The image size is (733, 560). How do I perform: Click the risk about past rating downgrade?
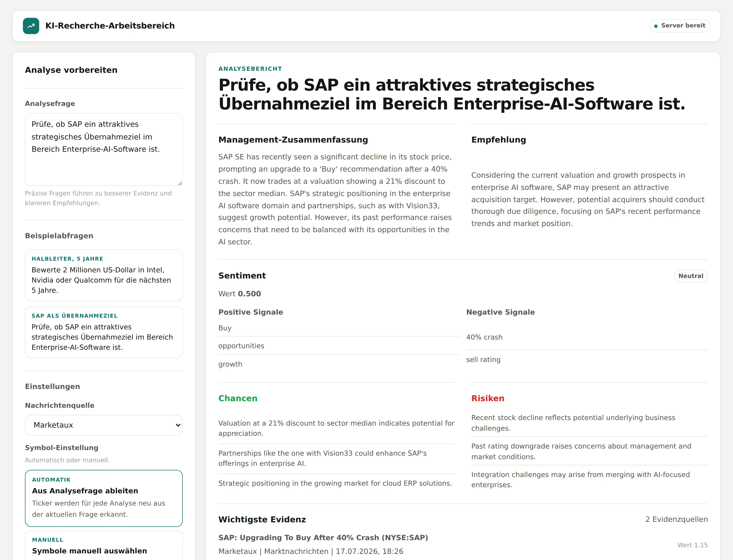pos(589,451)
